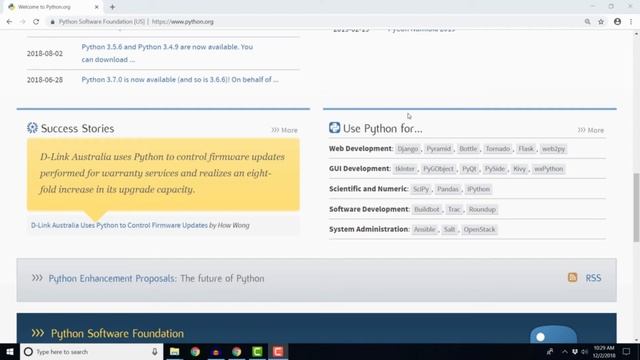Click the PyQt tag
This screenshot has height=360, width=640.
[x=469, y=169]
